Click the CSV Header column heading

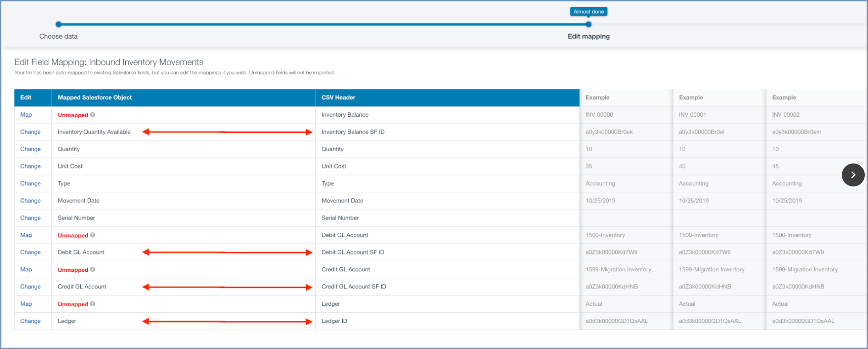click(x=339, y=97)
